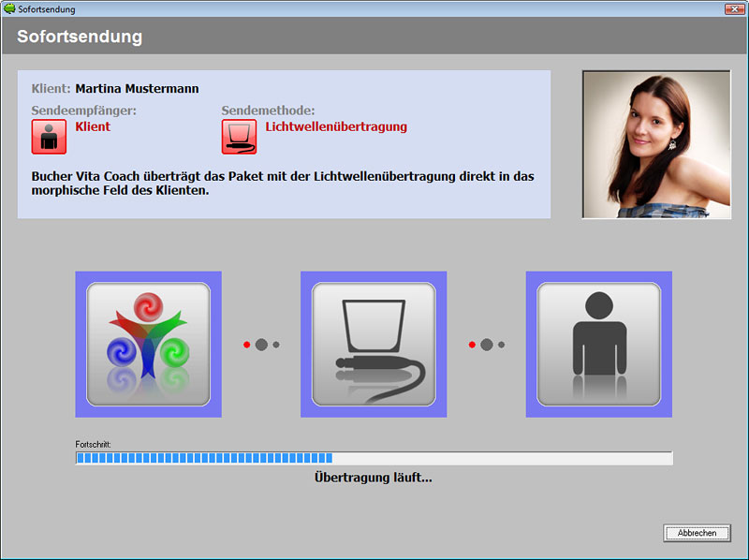Click the large light wave transmitter device icon
Image resolution: width=749 pixels, height=560 pixels.
coord(374,344)
